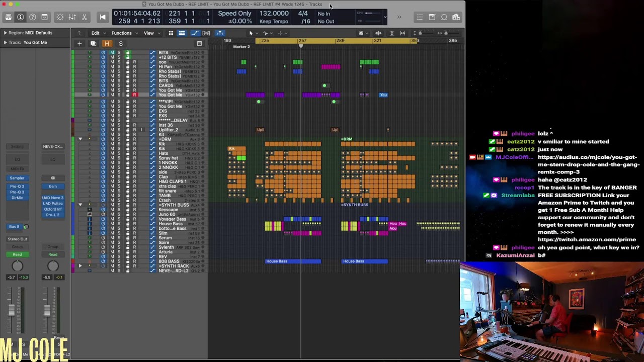The height and width of the screenshot is (362, 644).
Task: Unmute the top BITS track
Action: pyautogui.click(x=112, y=53)
